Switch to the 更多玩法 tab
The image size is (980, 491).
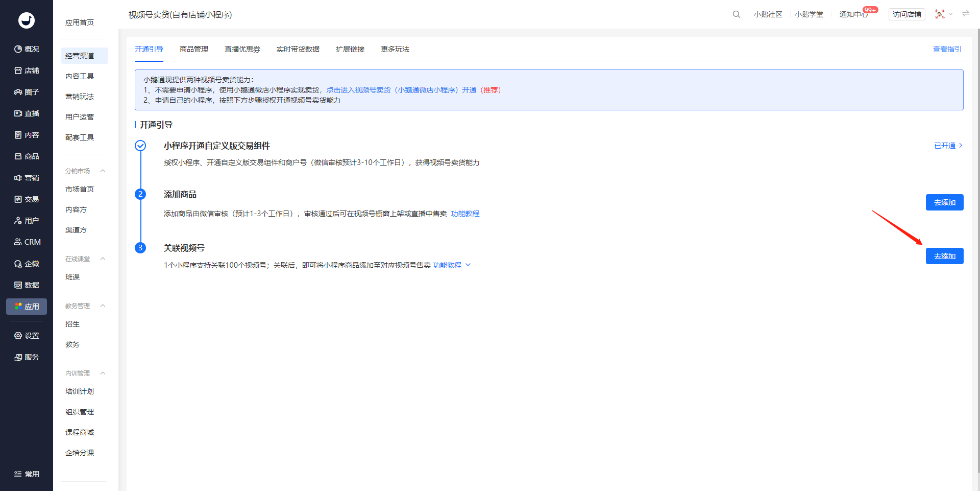pyautogui.click(x=395, y=49)
